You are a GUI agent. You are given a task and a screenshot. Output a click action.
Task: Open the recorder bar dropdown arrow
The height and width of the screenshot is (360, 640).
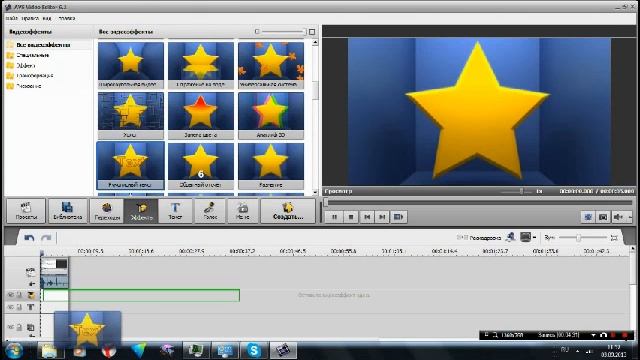point(593,335)
